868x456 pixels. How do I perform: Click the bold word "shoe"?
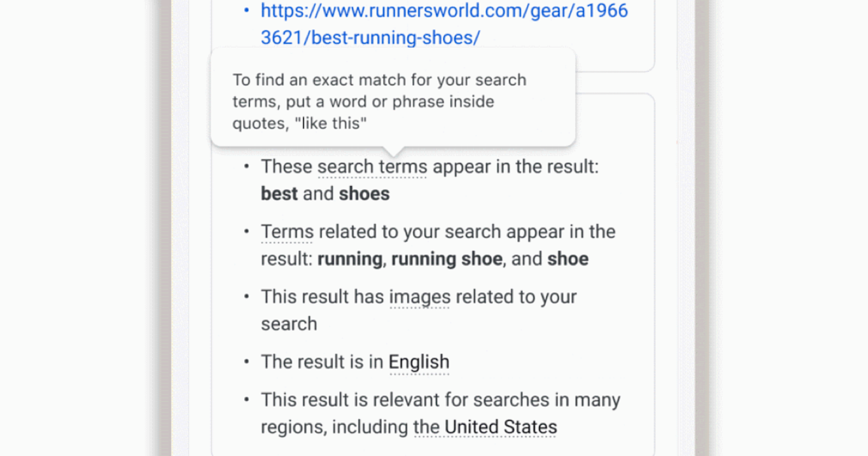567,259
